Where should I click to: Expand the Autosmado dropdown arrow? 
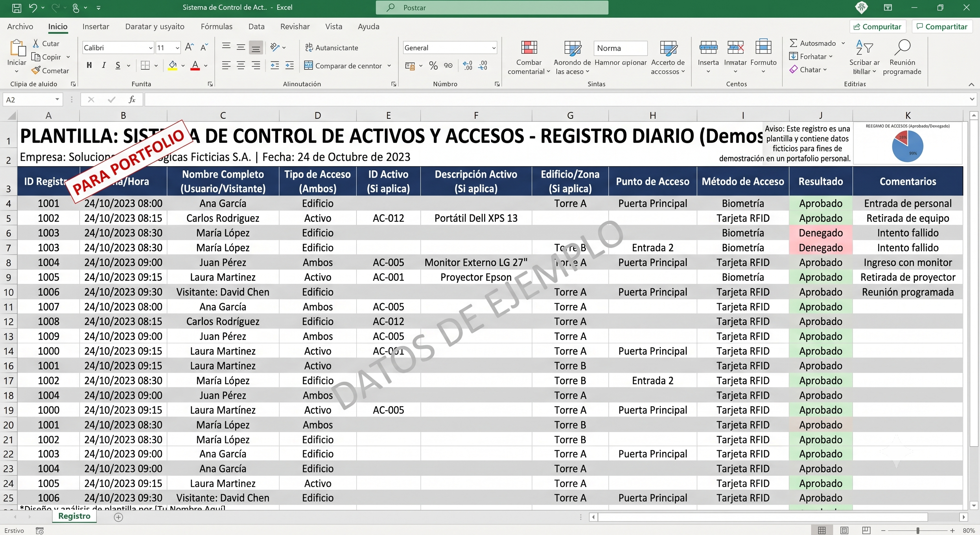point(843,43)
